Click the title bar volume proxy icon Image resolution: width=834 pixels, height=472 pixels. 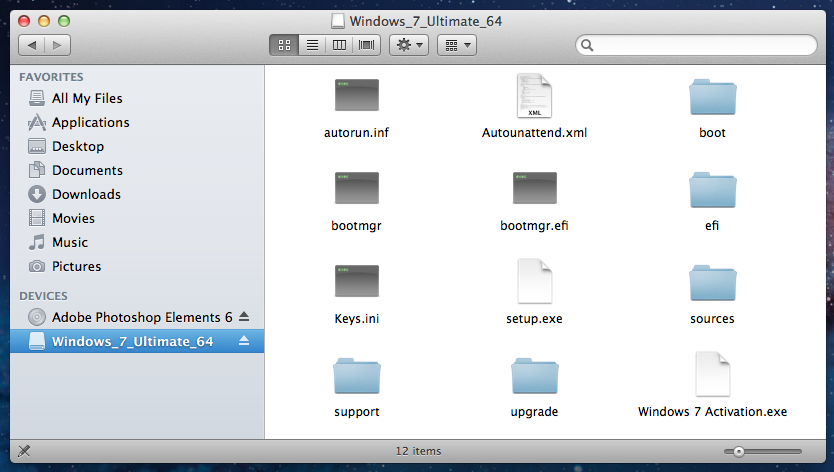click(337, 21)
